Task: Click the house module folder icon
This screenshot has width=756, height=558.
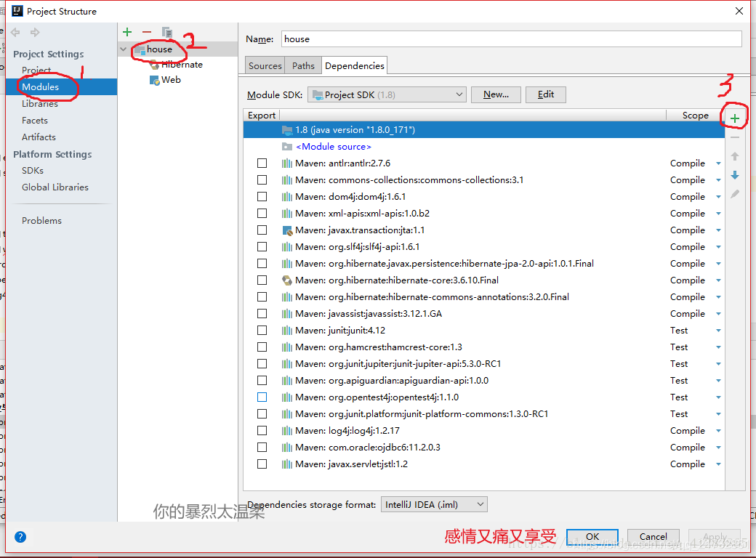Action: click(140, 49)
